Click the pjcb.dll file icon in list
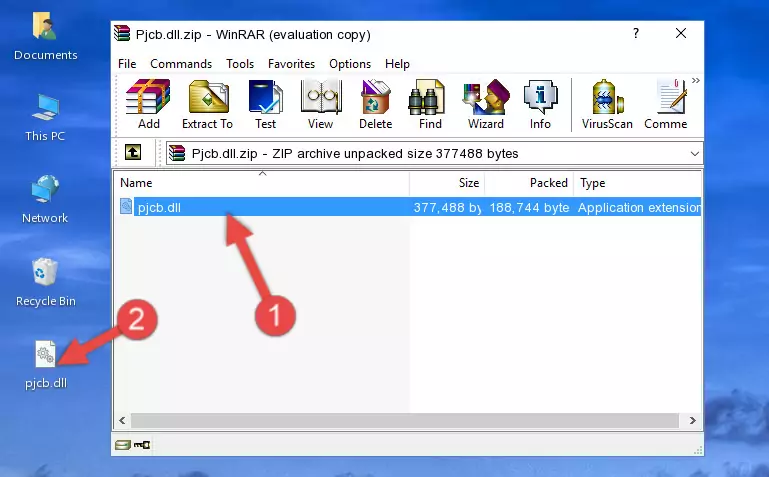 pyautogui.click(x=126, y=206)
